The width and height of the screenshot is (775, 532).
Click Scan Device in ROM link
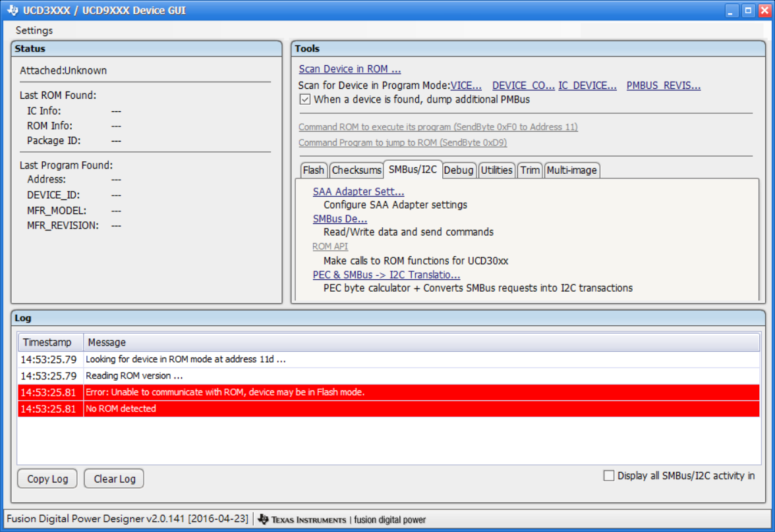(x=349, y=69)
